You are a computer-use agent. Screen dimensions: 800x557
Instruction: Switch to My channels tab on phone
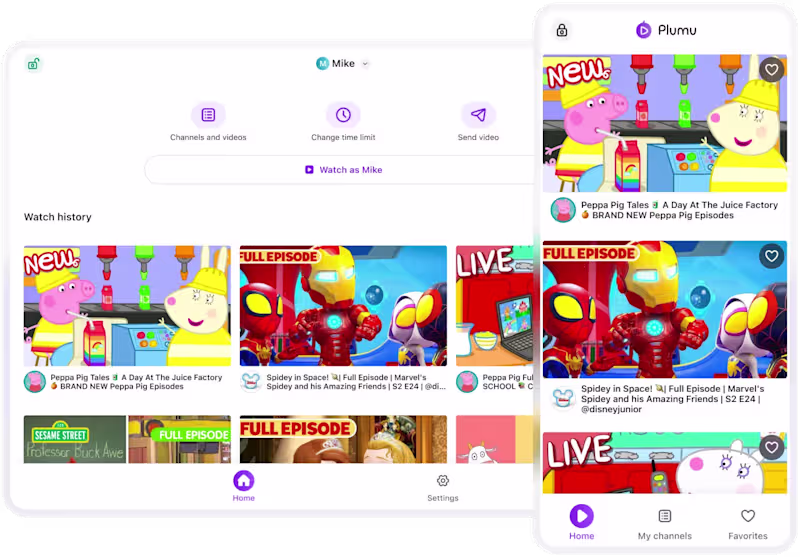tap(664, 524)
